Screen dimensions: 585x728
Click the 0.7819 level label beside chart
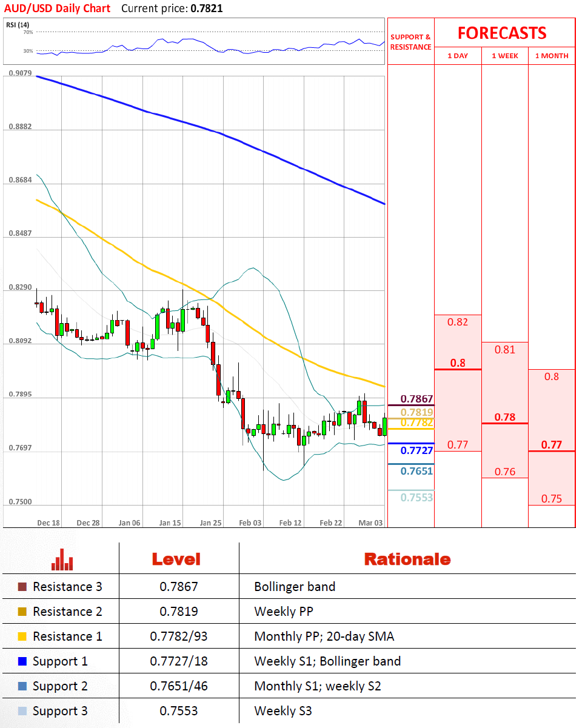pos(417,412)
